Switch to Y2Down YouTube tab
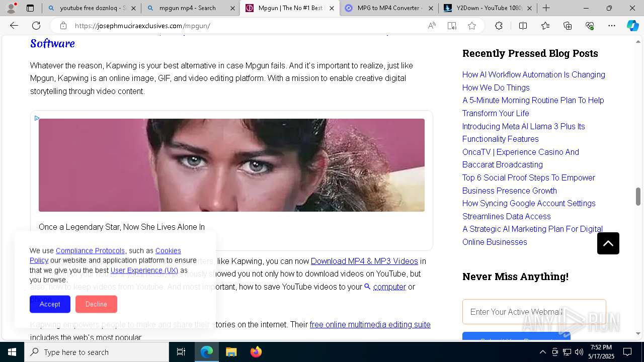Screen dimensions: 644x362 [x=487, y=8]
